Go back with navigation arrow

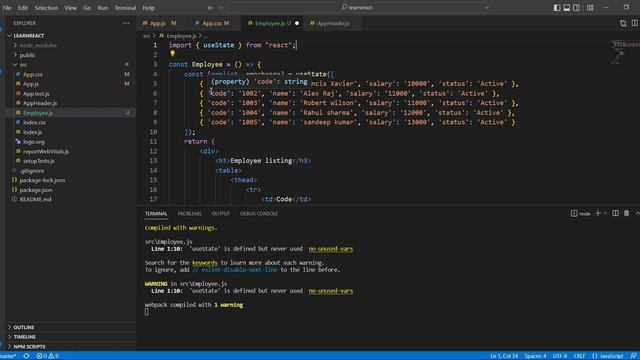(210, 7)
